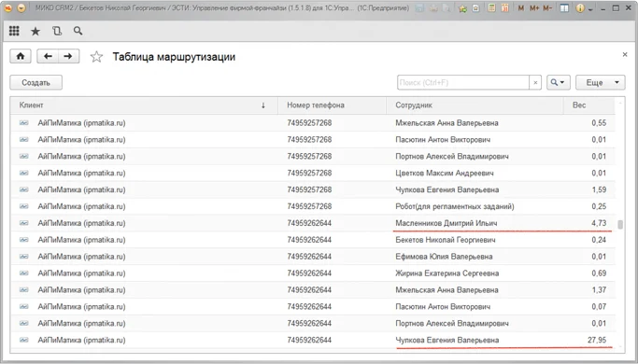
Task: Open the sections grid menu icon
Action: coord(14,31)
